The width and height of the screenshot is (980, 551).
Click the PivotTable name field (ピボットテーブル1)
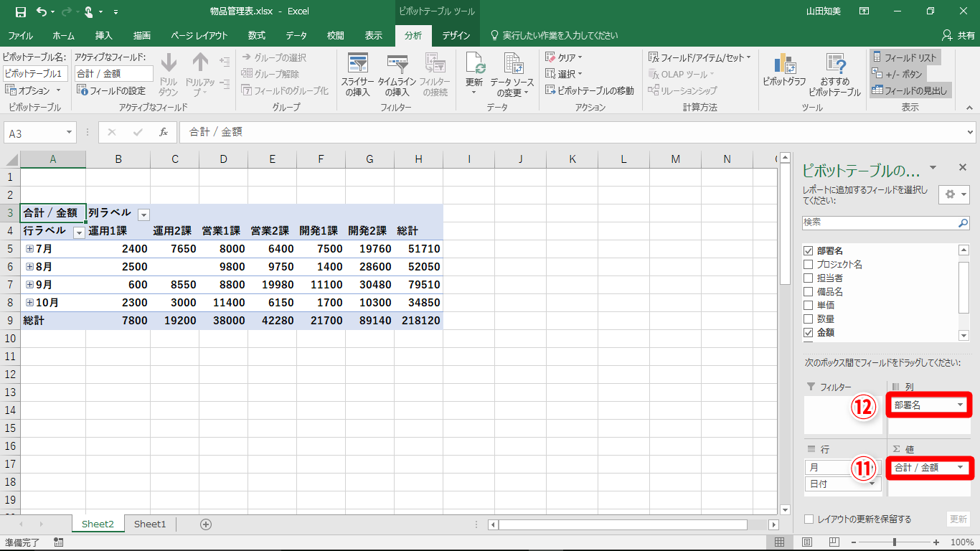coord(36,74)
